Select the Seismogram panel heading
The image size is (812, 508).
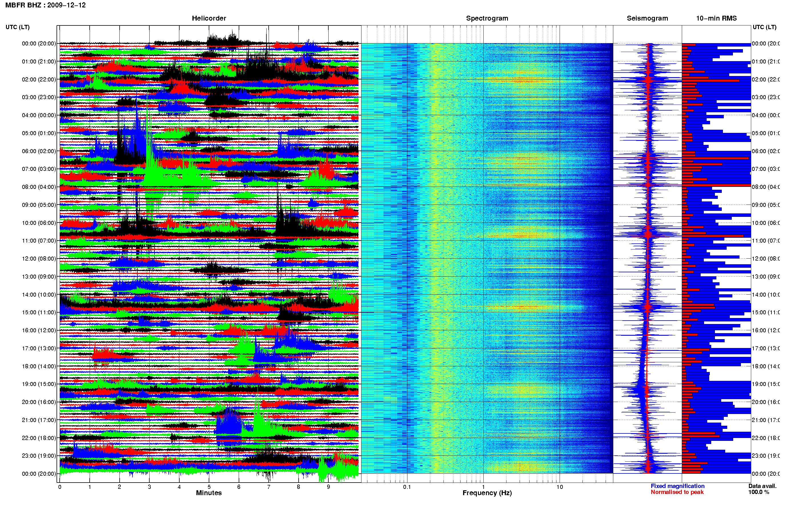(x=647, y=18)
